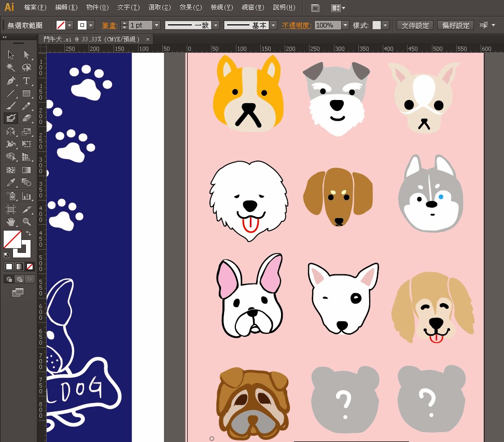Open the 效果(C) menu
504x442 pixels.
click(x=190, y=8)
